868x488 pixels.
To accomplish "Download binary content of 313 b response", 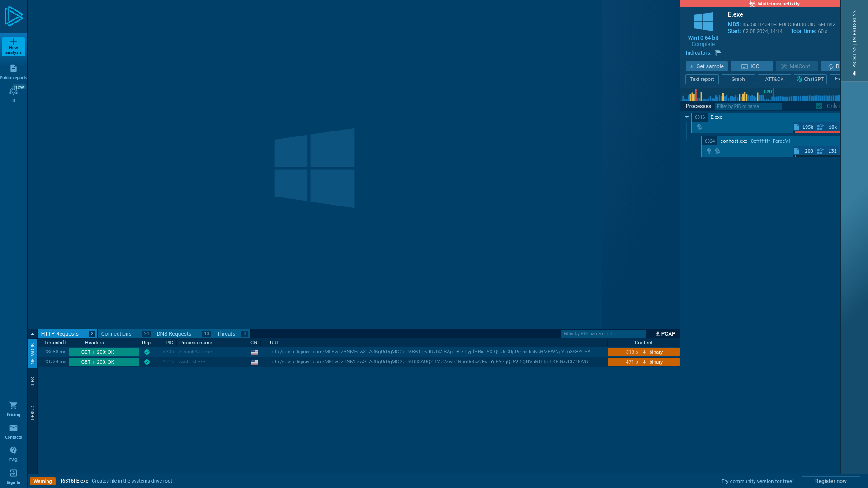I will [644, 352].
